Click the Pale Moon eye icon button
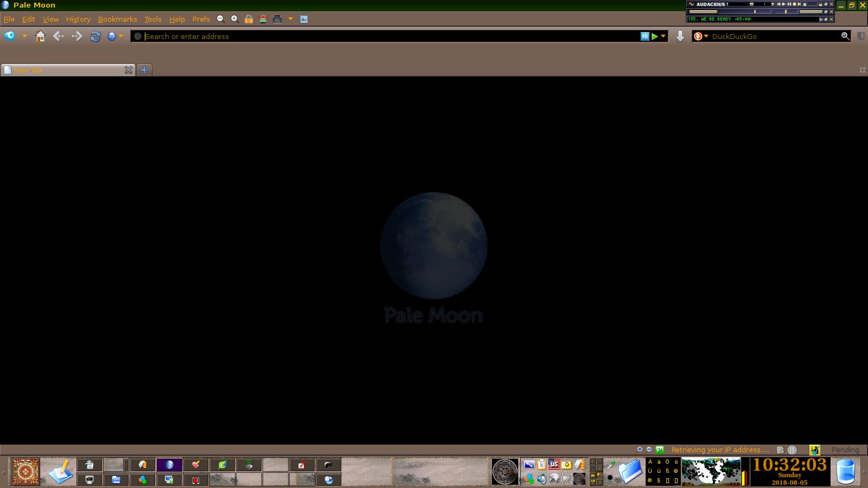 tap(10, 36)
